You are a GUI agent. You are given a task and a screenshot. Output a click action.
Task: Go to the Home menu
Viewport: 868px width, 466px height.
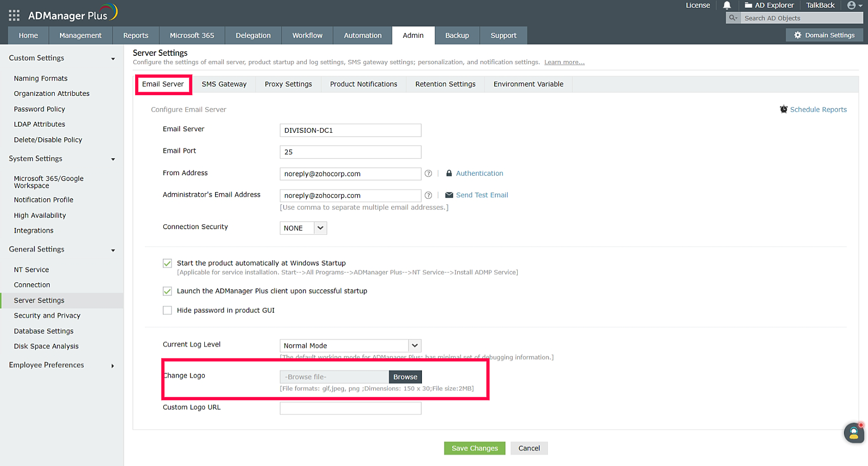pos(29,35)
